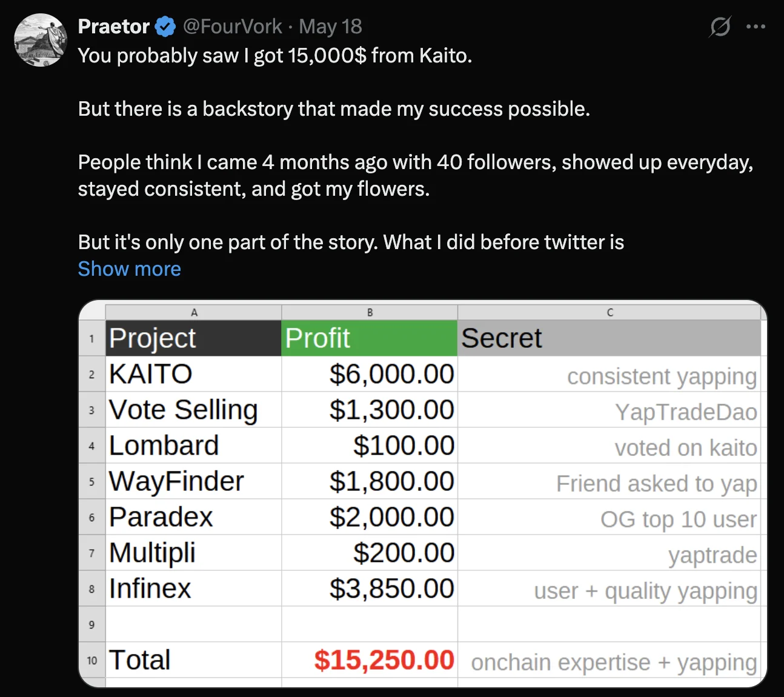
Task: Select the gray Secret header cell
Action: pos(609,338)
